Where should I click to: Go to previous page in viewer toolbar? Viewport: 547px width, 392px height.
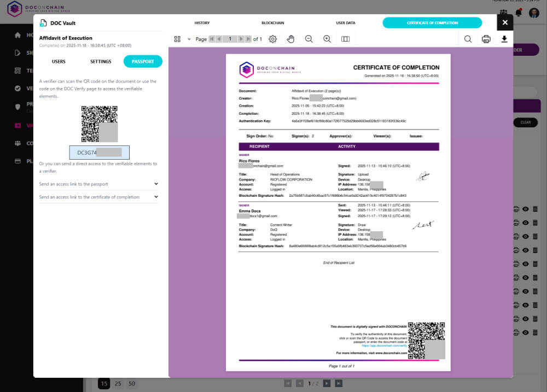pyautogui.click(x=219, y=39)
